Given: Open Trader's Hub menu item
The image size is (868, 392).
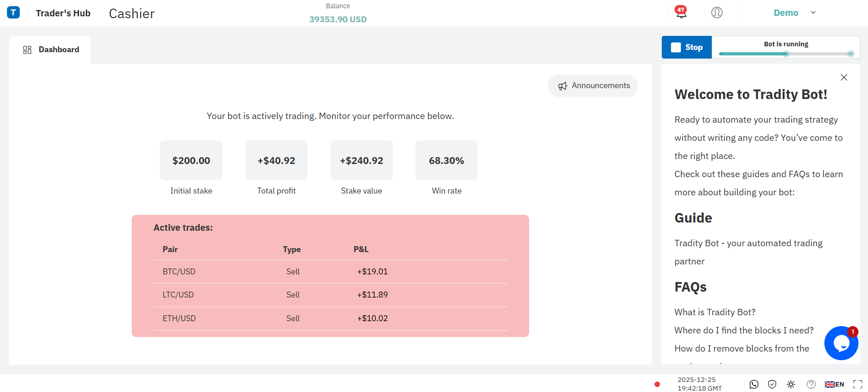Looking at the screenshot, I should coord(63,13).
